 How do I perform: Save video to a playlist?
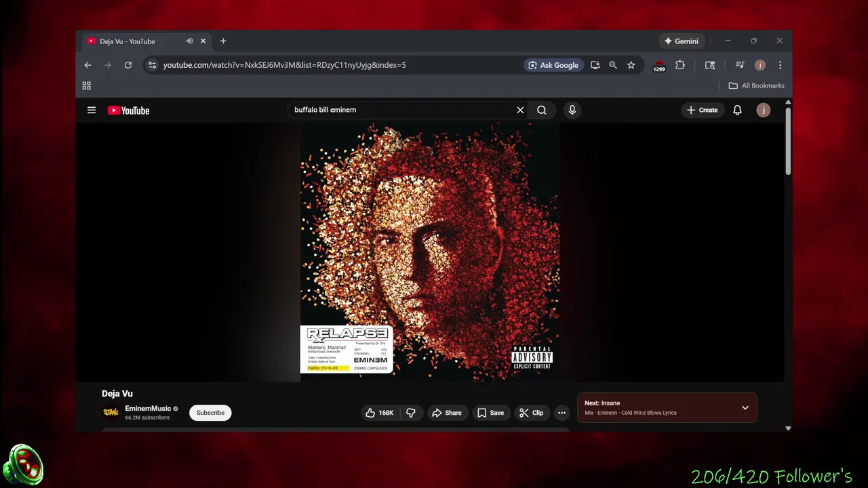click(x=490, y=413)
